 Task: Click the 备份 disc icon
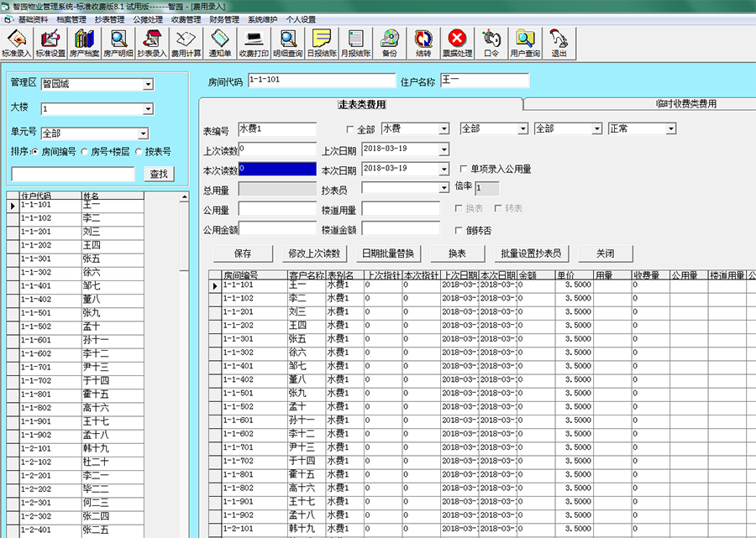click(390, 43)
